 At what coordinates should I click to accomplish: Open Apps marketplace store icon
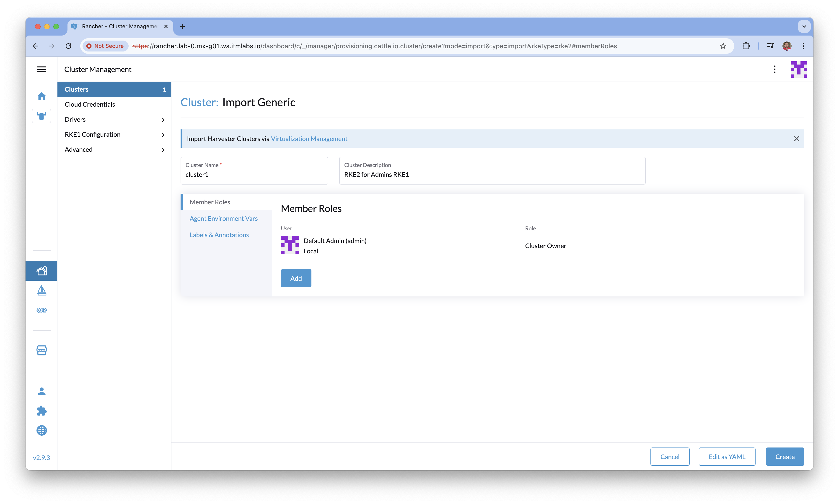[41, 350]
